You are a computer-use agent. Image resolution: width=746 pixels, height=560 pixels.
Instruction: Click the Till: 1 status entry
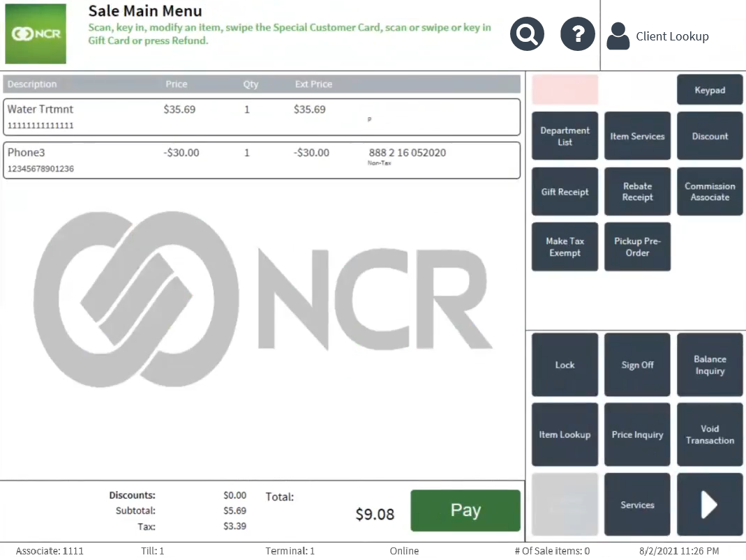(x=152, y=551)
